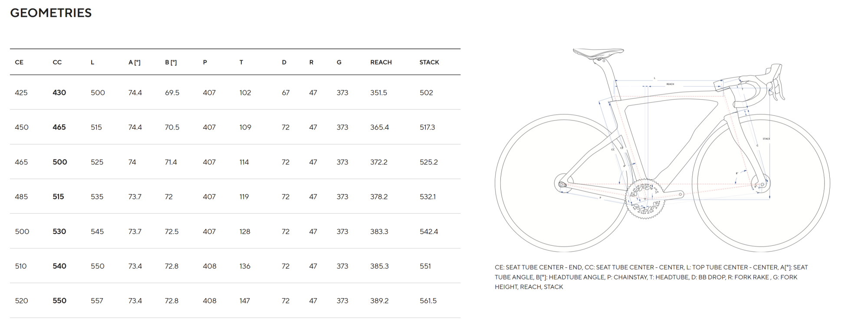Viewport: 868px width, 319px height.
Task: Click the geometry legend text below the diagram
Action: pos(651,277)
